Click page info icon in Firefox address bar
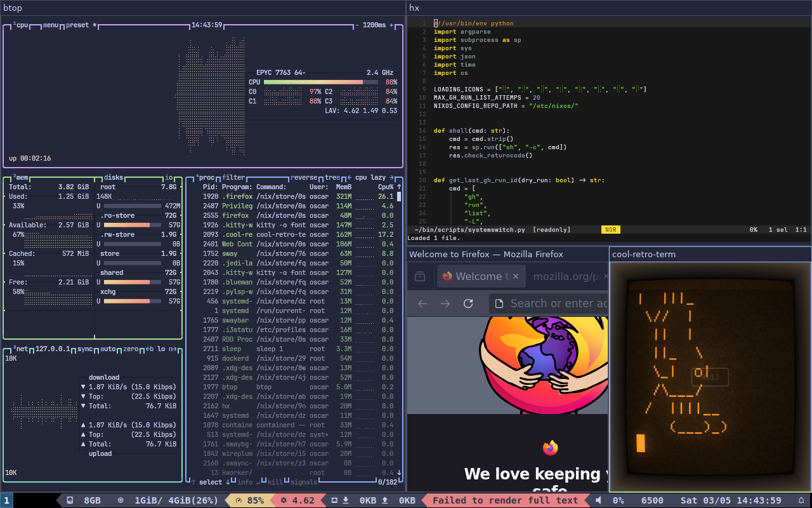The height and width of the screenshot is (508, 812). [499, 304]
